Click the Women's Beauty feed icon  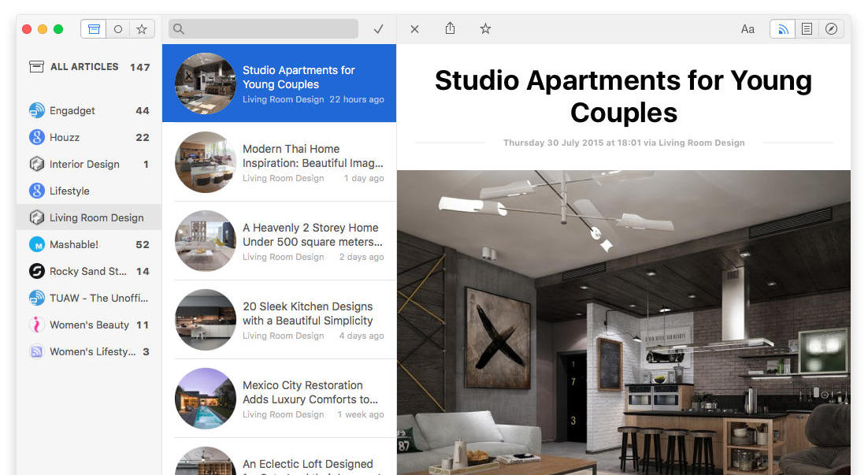click(x=36, y=325)
